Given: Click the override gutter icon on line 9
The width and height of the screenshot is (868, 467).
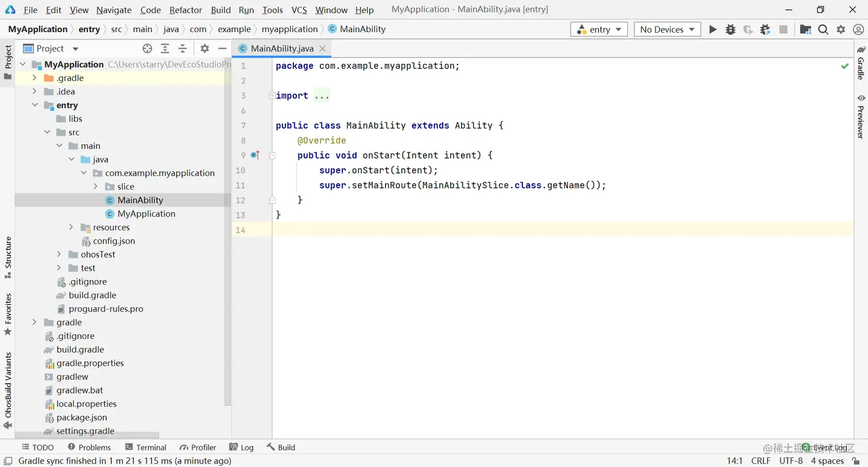Looking at the screenshot, I should tap(255, 155).
